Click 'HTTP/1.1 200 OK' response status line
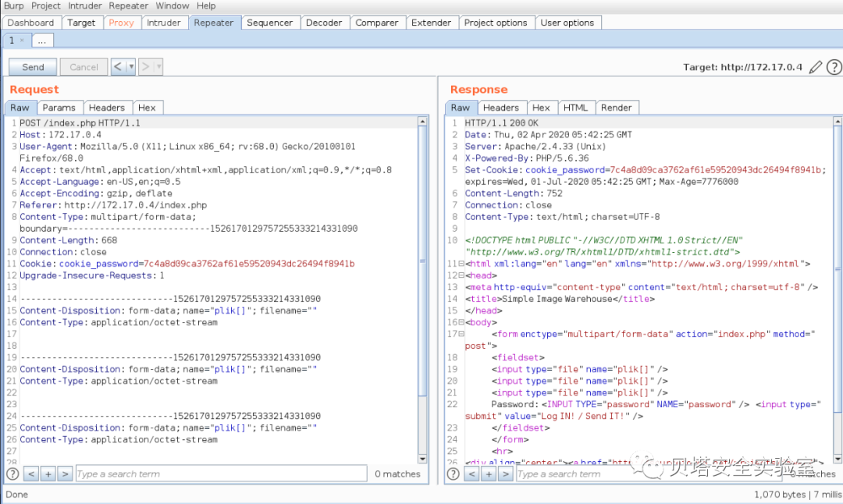843x504 pixels. coord(502,123)
